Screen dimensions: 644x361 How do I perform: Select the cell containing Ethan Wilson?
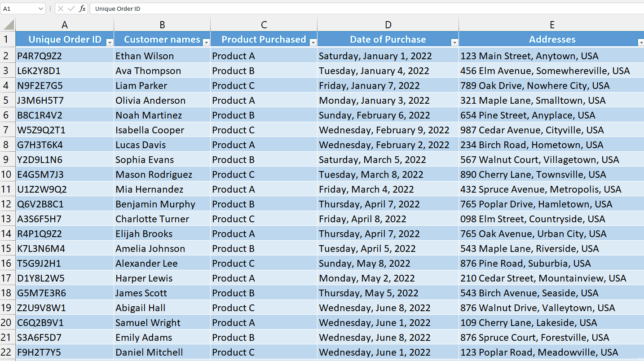point(162,56)
